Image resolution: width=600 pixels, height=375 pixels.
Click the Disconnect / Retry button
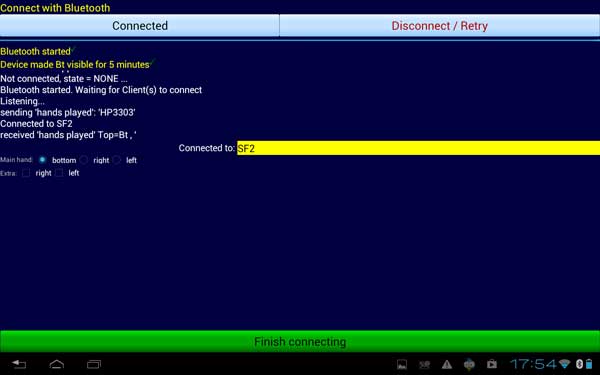440,26
